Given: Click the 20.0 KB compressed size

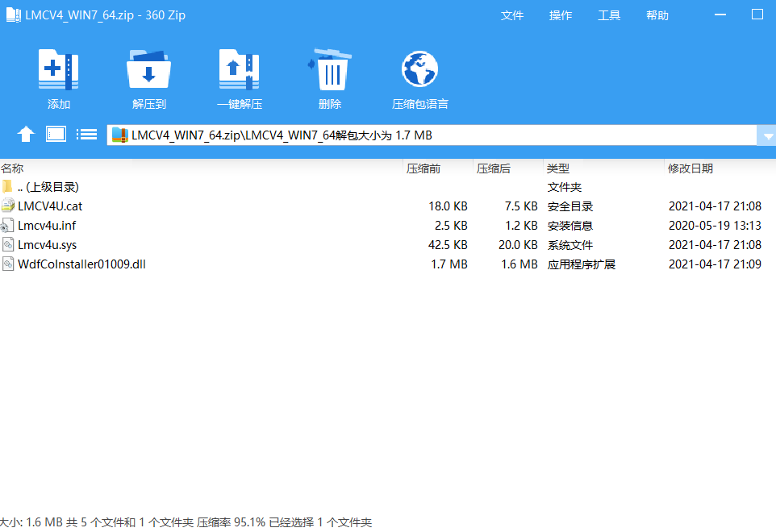Looking at the screenshot, I should [518, 245].
